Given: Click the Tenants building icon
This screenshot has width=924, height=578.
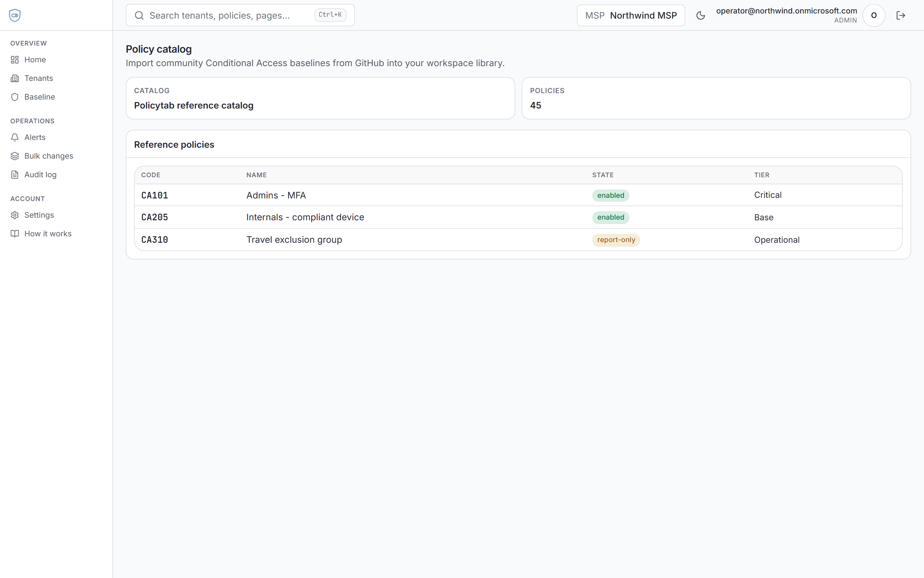Looking at the screenshot, I should tap(15, 78).
